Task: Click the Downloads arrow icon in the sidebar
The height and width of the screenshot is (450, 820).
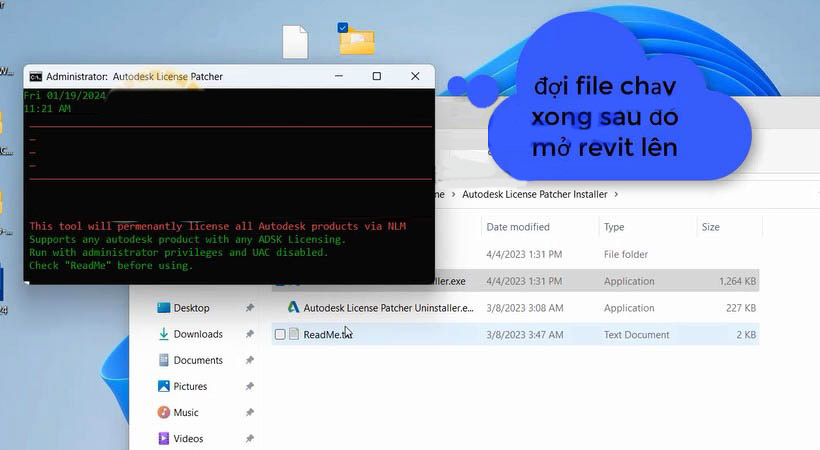Action: click(x=164, y=334)
